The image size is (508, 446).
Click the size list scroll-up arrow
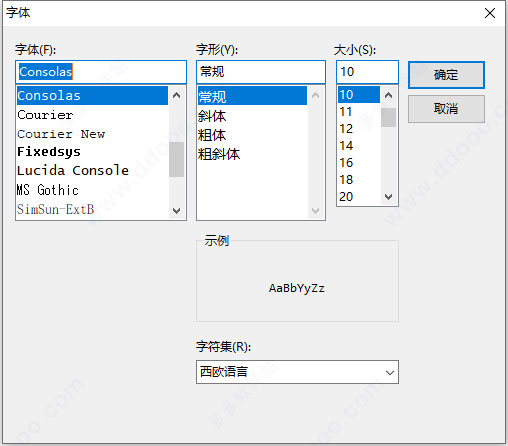(x=388, y=95)
